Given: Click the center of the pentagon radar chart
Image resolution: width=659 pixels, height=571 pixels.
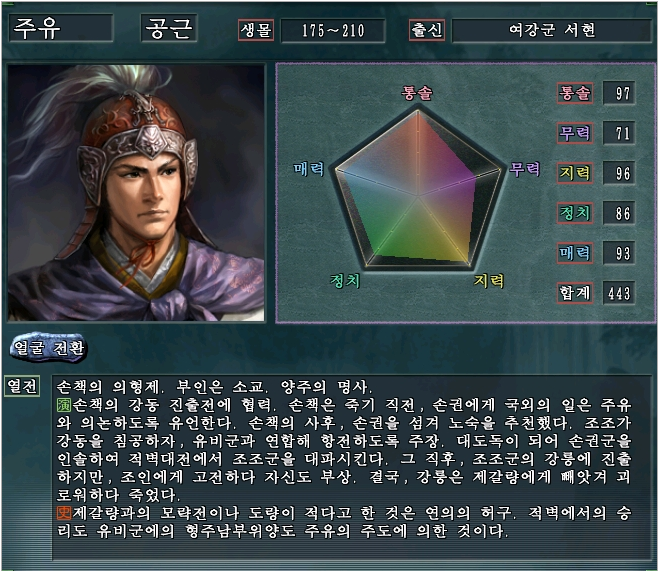Looking at the screenshot, I should point(418,196).
